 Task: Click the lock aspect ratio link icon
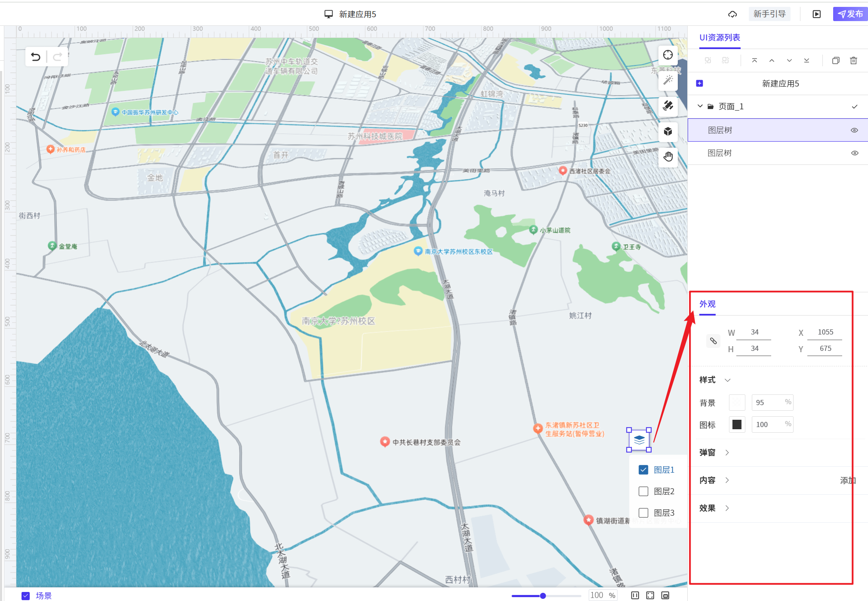coord(714,341)
